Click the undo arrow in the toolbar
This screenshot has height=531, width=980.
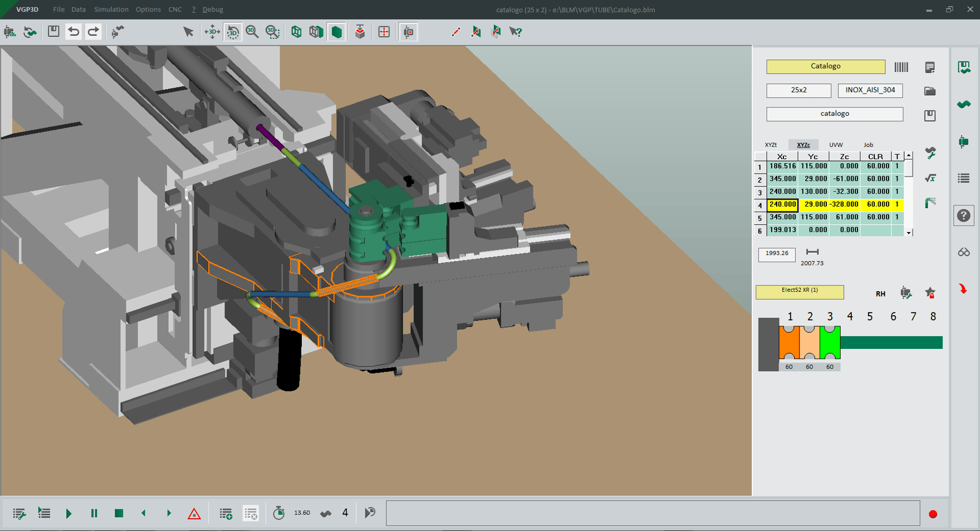click(73, 32)
